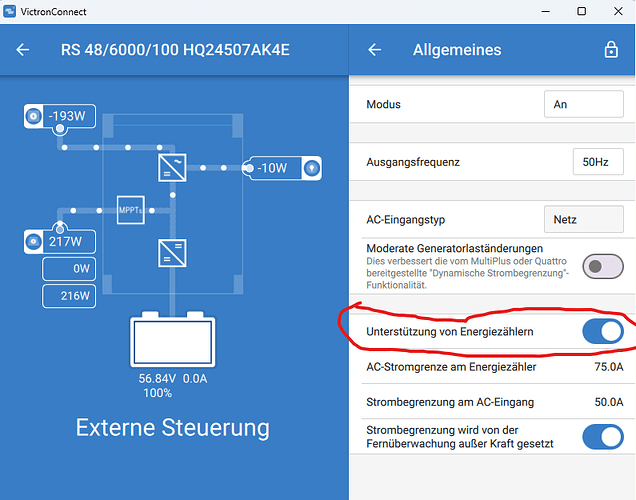The height and width of the screenshot is (500, 636).
Task: Open the Modus dropdown showing An
Action: point(584,104)
